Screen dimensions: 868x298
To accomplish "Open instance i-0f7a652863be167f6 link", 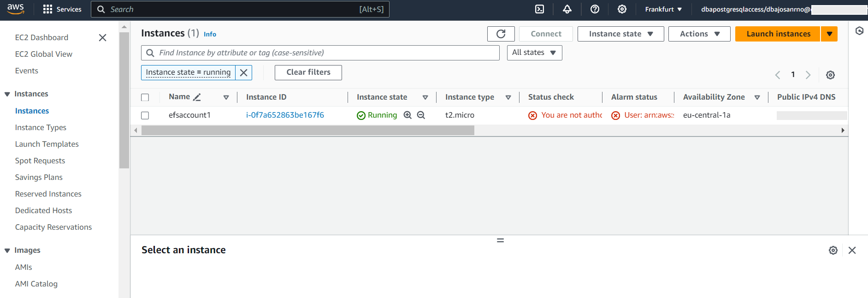I will click(285, 115).
